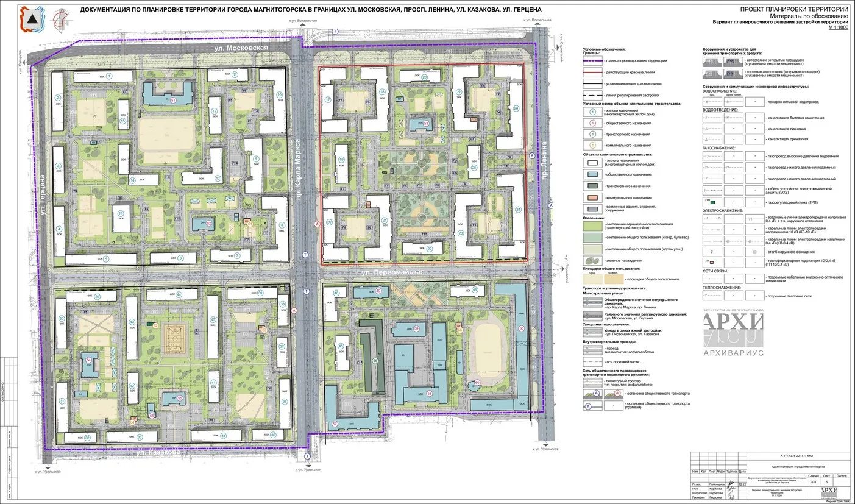Image resolution: width=855 pixels, height=504 pixels.
Task: Click the transformer substation legend symbol
Action: tap(711, 261)
